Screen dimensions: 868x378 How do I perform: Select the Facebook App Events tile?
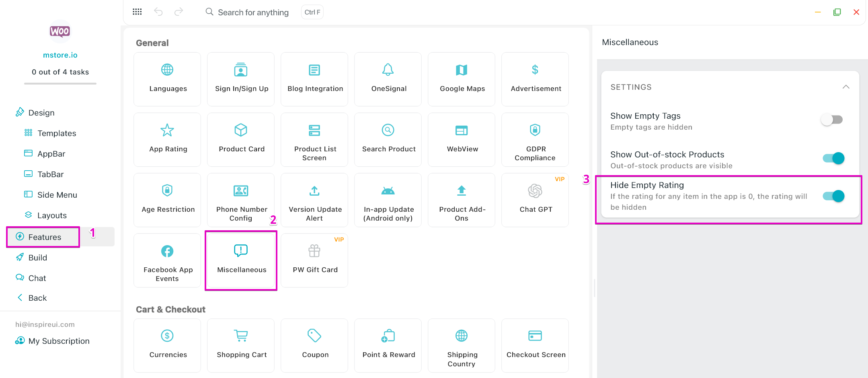167,260
